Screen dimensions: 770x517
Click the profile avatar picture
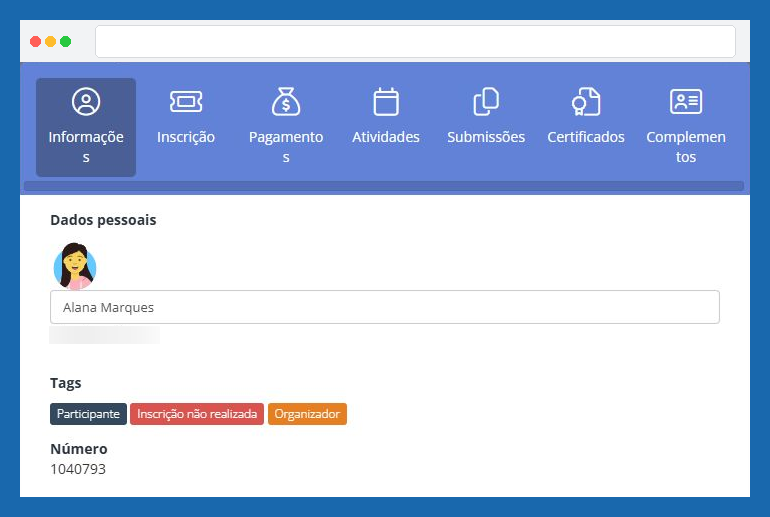[75, 266]
